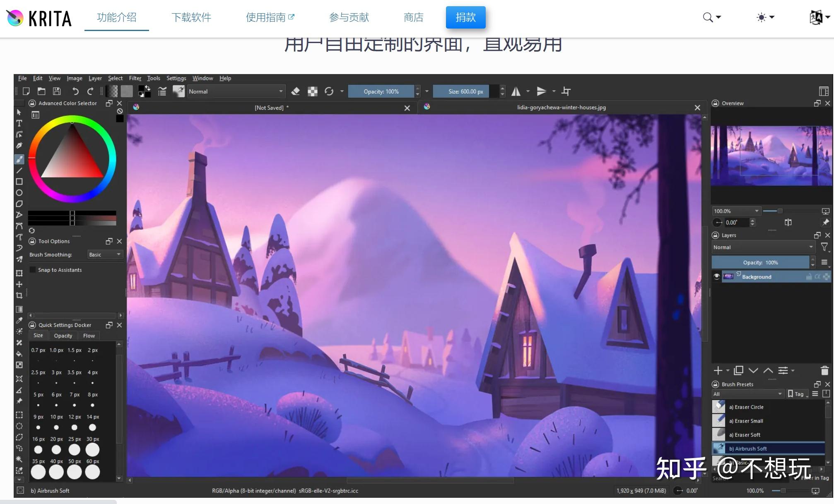Toggle preserve alpha checkerboard icon
This screenshot has width=834, height=504.
pyautogui.click(x=313, y=91)
